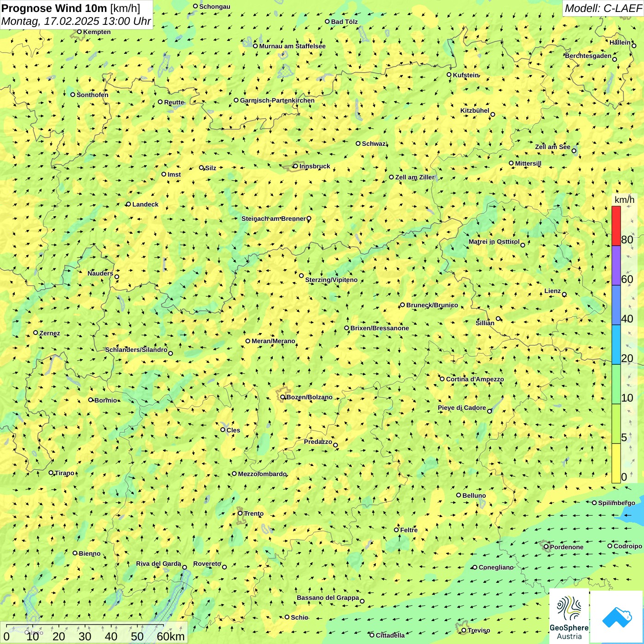The image size is (644, 644).
Task: Click the 'Zernez' label
Action: (x=50, y=333)
